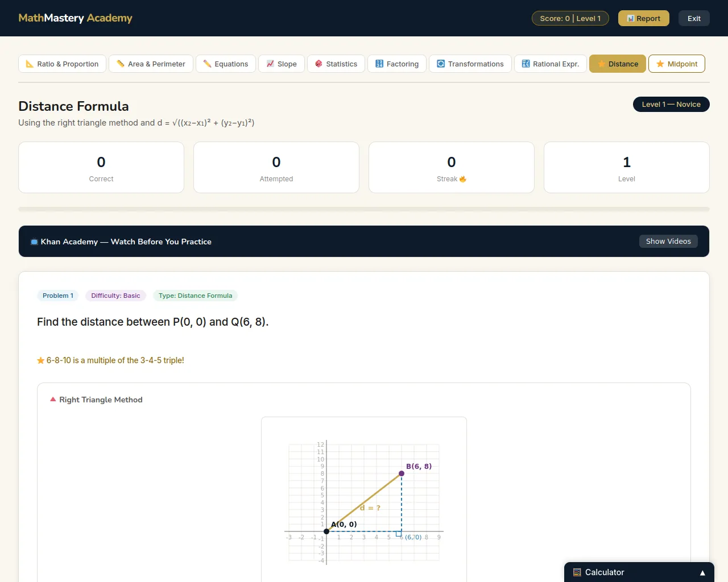The width and height of the screenshot is (728, 582).
Task: Open the Area & Perimeter topic
Action: click(x=151, y=64)
